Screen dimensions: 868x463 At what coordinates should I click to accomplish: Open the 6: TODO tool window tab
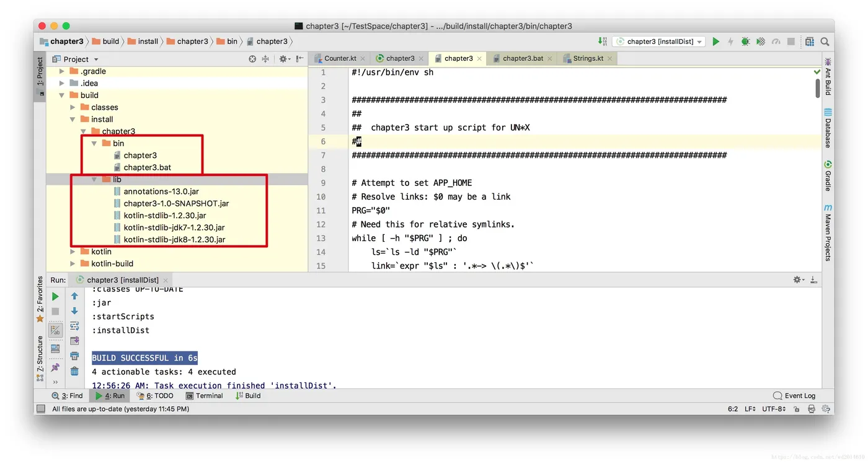point(155,395)
